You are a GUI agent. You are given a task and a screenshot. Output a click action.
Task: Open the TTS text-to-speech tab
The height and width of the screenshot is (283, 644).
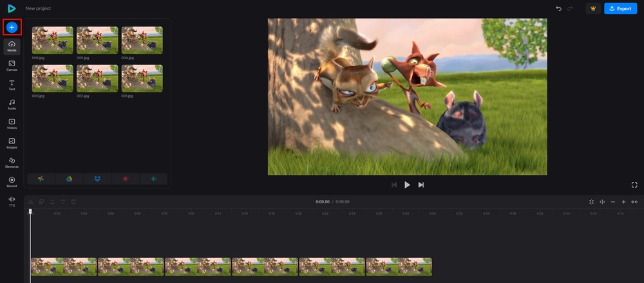(x=12, y=201)
